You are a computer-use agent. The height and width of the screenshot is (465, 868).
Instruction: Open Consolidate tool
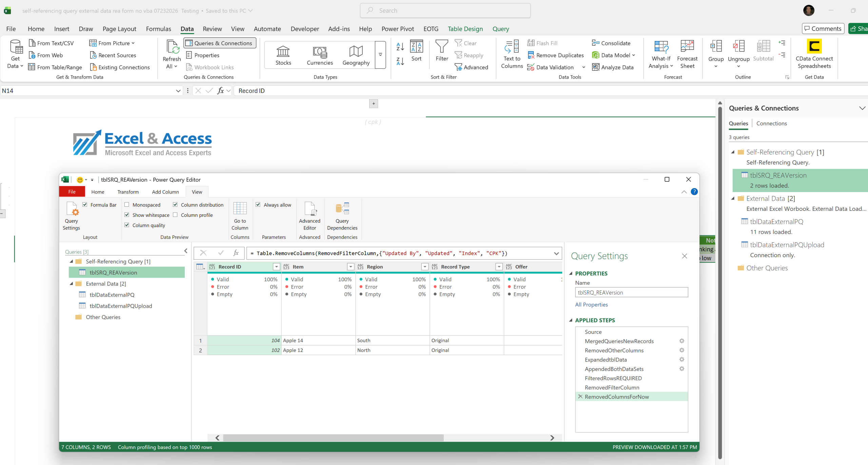[611, 43]
